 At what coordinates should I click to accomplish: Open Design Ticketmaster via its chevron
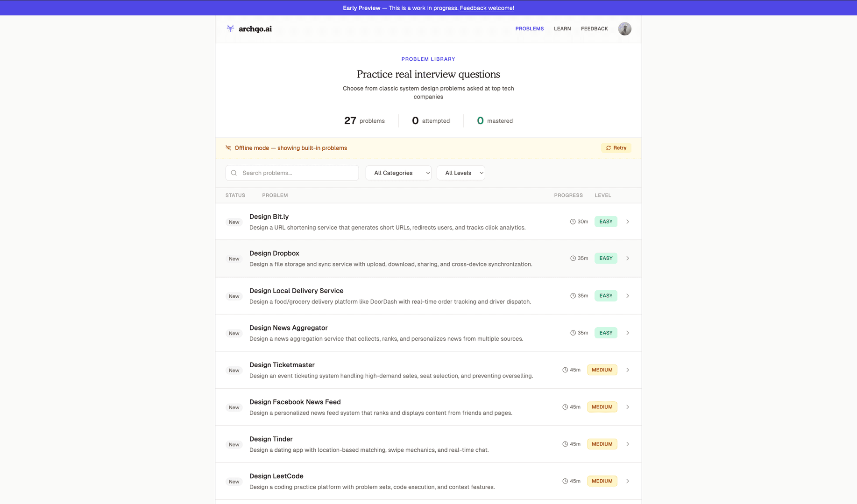click(628, 370)
